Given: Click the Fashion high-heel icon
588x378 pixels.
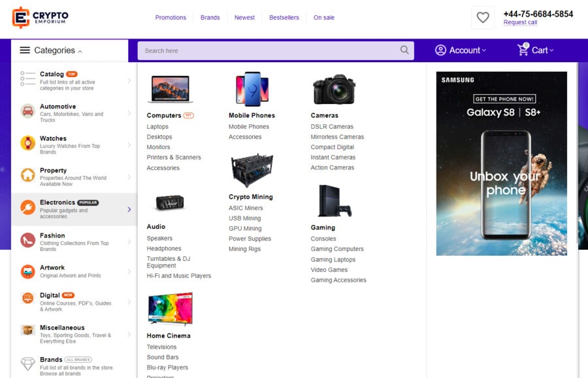Looking at the screenshot, I should pyautogui.click(x=27, y=240).
